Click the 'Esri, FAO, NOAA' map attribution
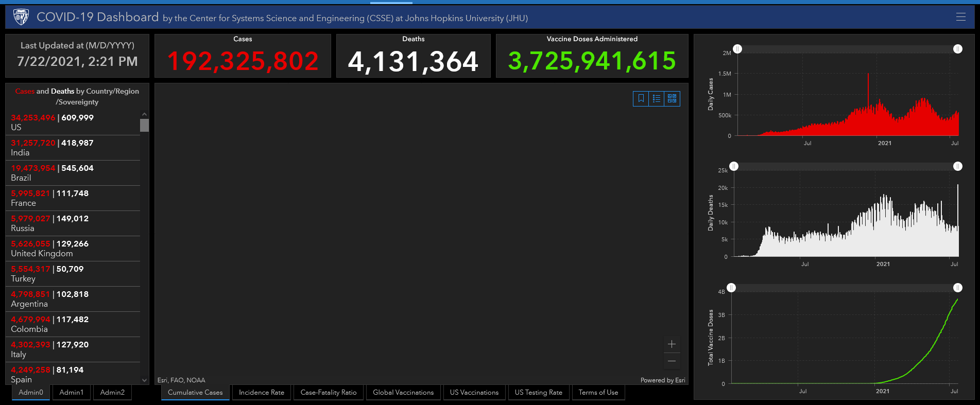This screenshot has width=980, height=405. [181, 380]
